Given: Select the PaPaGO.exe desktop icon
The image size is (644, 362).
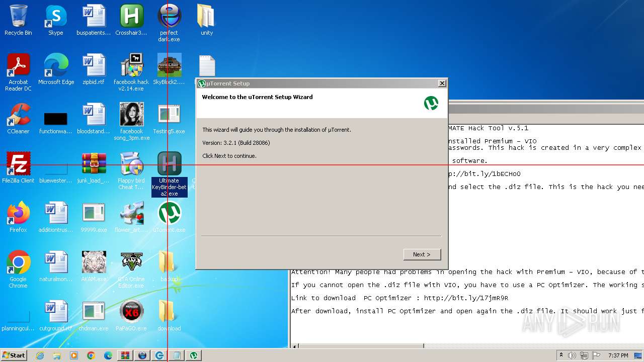Looking at the screenshot, I should point(131,316).
